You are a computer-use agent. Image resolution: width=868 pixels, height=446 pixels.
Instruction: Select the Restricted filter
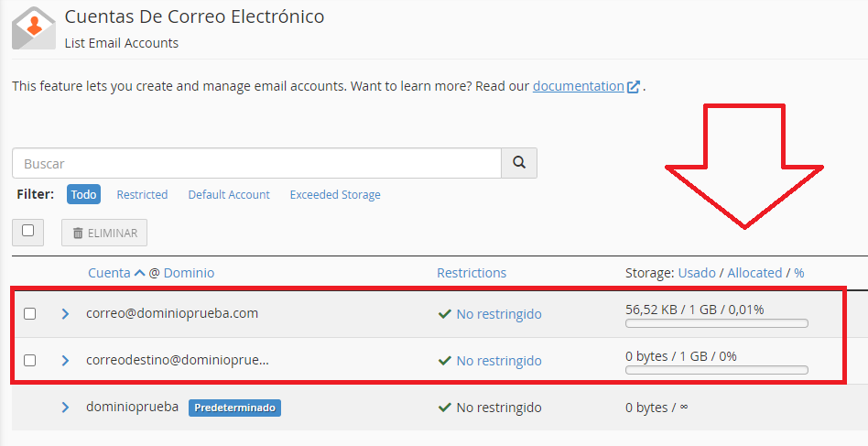click(x=142, y=195)
